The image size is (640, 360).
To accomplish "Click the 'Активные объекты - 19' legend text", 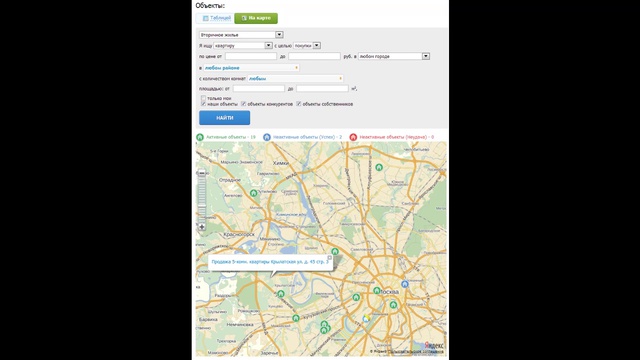I will [231, 137].
